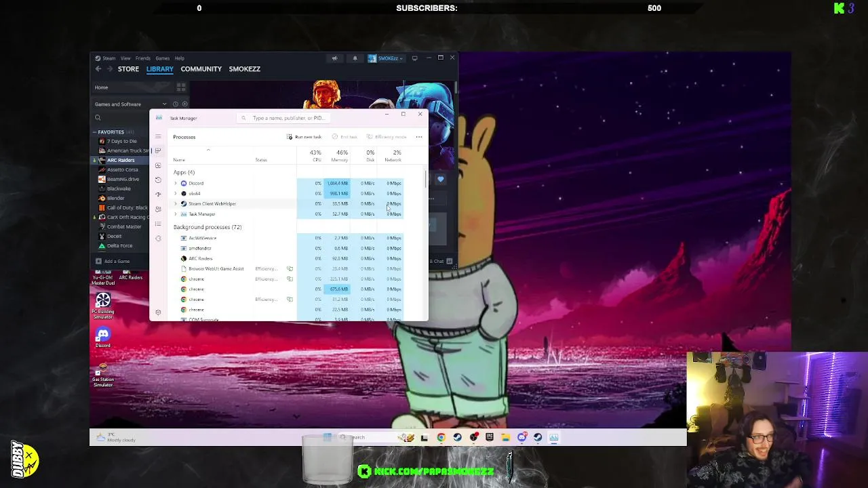This screenshot has height=488, width=868.
Task: Switch Steam to Big Picture mode icon
Action: pos(415,58)
